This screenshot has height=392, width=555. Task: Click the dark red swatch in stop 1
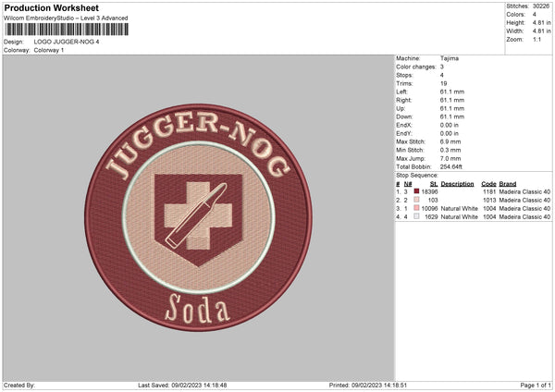416,191
